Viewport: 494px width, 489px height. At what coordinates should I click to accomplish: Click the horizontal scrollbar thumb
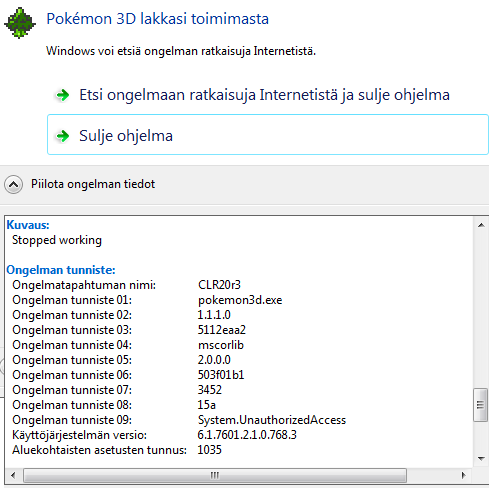click(x=215, y=475)
